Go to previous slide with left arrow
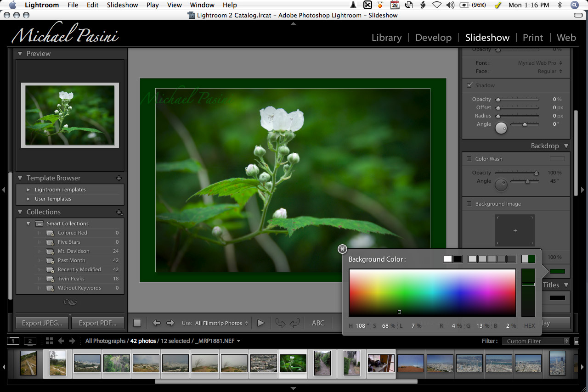This screenshot has width=588, height=392. point(157,323)
